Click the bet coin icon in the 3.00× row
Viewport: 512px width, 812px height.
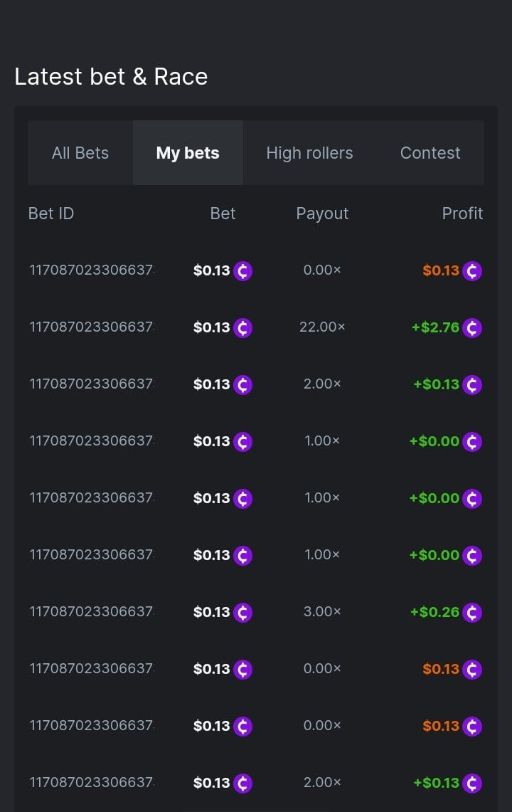[x=243, y=613]
